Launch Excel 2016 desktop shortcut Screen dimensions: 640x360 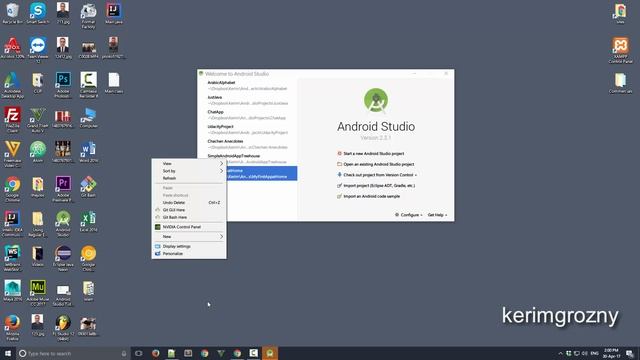[x=88, y=221]
